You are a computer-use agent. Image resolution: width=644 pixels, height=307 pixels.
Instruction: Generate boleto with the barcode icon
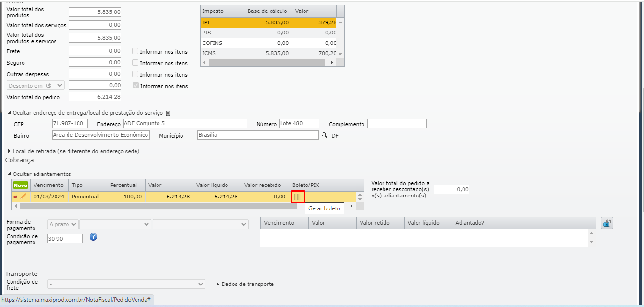(297, 197)
